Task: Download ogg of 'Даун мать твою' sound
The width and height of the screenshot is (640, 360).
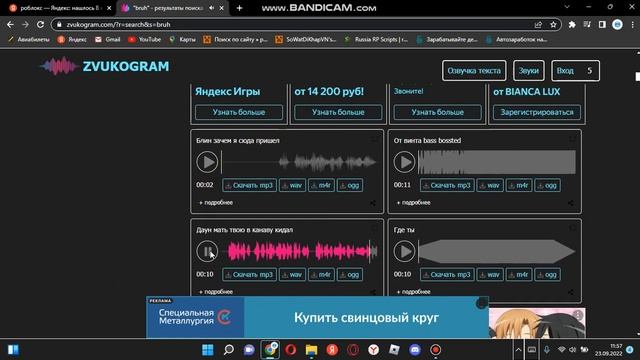Action: [x=350, y=275]
